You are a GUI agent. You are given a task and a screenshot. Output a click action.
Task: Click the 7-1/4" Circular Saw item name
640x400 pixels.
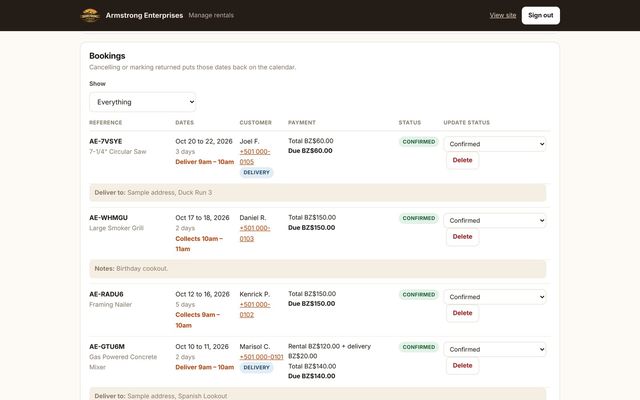click(x=118, y=151)
